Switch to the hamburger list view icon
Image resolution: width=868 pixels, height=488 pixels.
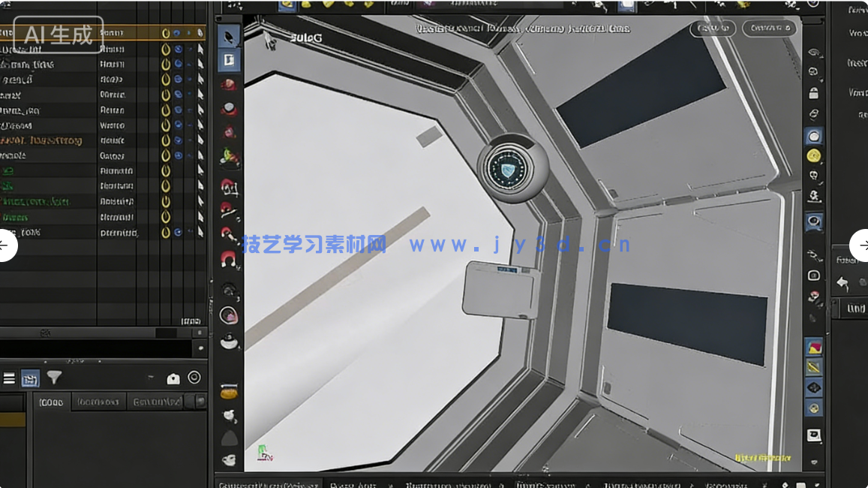(9, 378)
